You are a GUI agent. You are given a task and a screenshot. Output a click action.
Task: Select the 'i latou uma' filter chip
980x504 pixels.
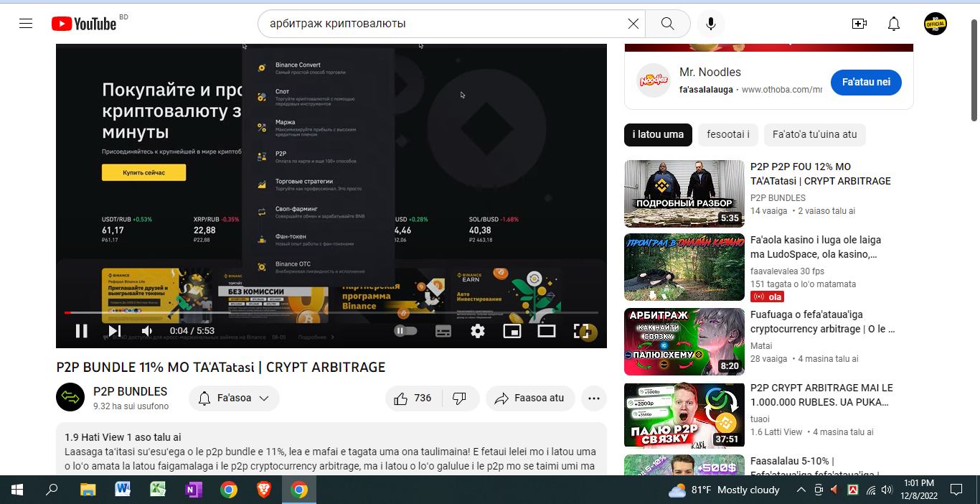click(658, 135)
